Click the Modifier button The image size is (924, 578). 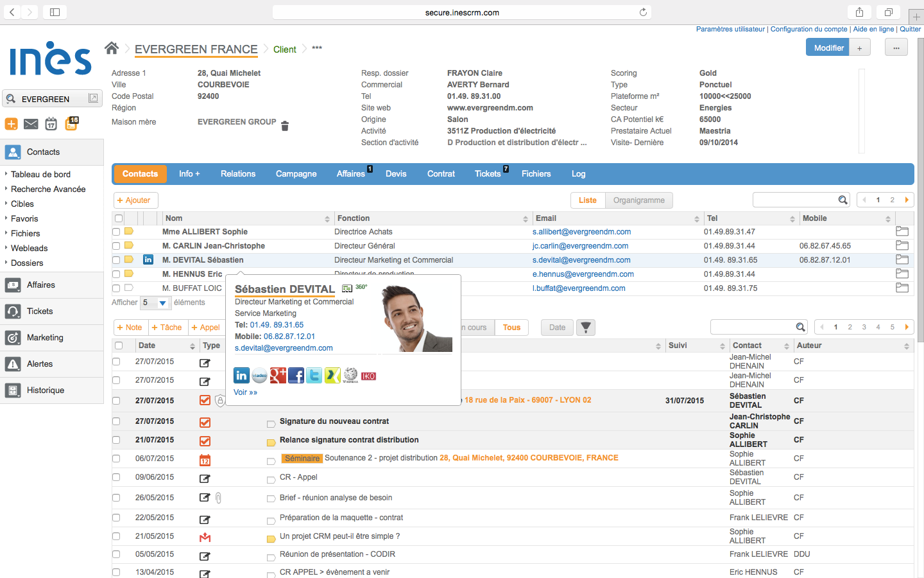[828, 48]
